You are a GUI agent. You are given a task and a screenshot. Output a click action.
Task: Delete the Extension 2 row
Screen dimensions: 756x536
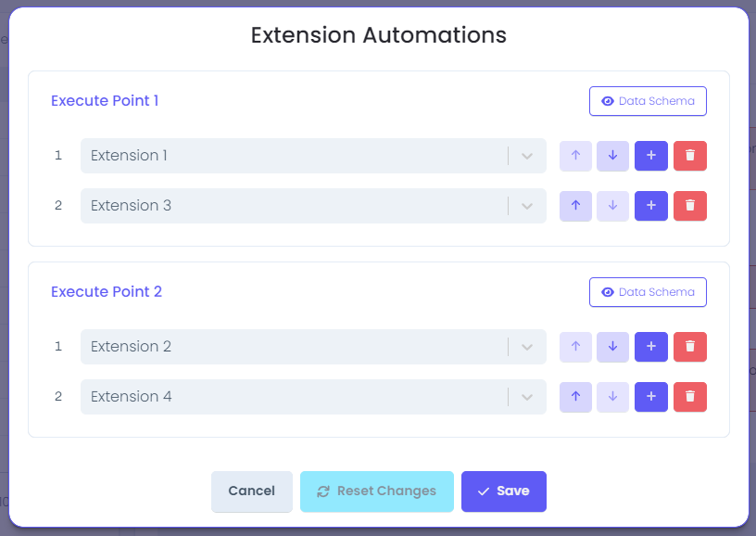tap(690, 347)
